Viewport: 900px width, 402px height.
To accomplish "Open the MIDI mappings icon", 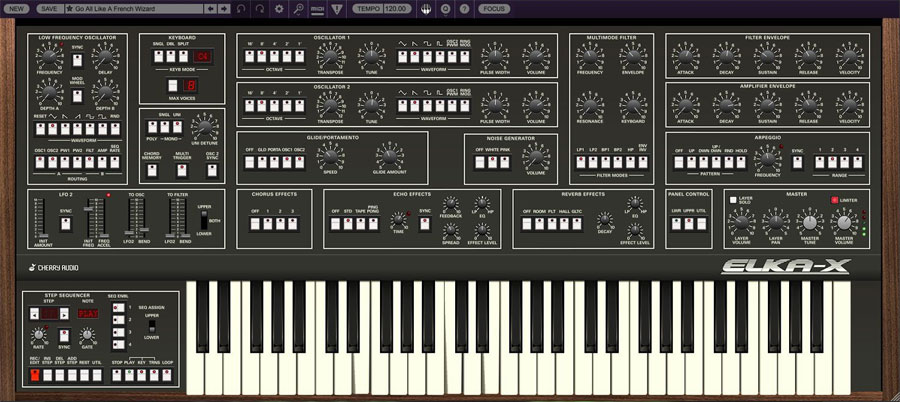I will tap(317, 9).
